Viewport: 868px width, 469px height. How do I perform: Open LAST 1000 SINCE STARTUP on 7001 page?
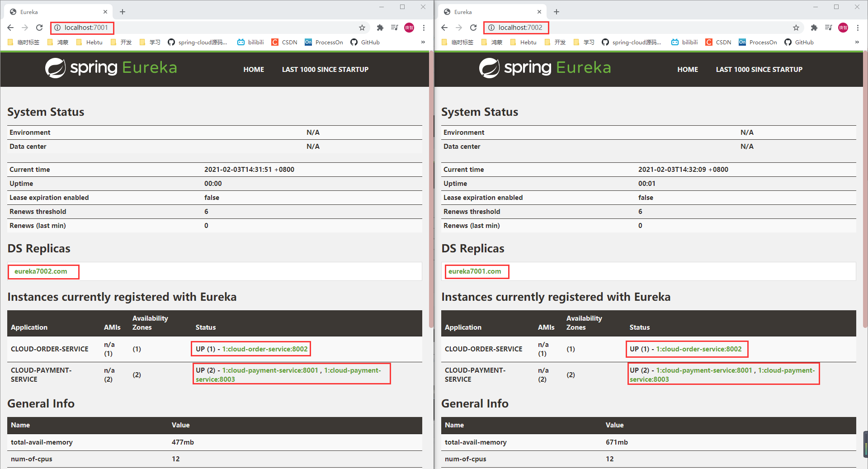[x=325, y=69]
